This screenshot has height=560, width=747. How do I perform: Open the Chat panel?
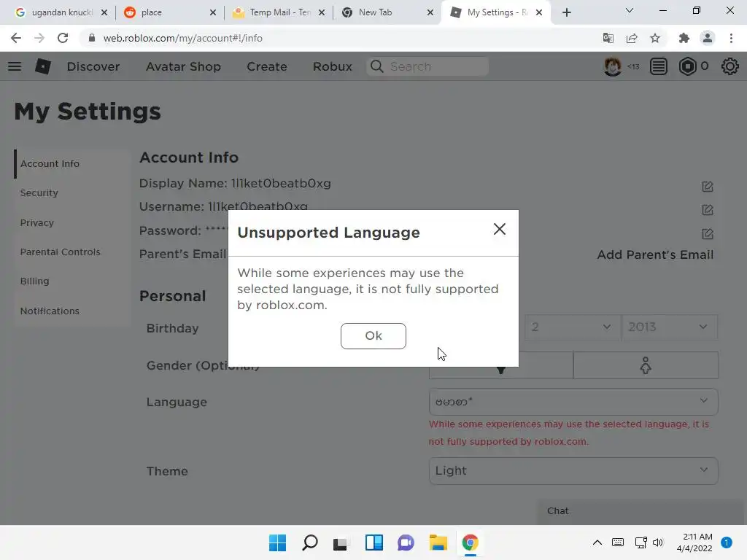pos(642,511)
